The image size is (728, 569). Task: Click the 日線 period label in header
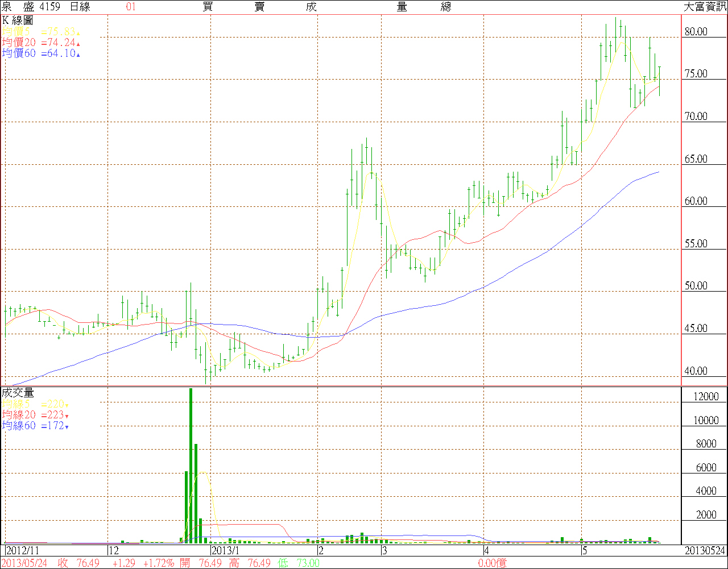80,7
